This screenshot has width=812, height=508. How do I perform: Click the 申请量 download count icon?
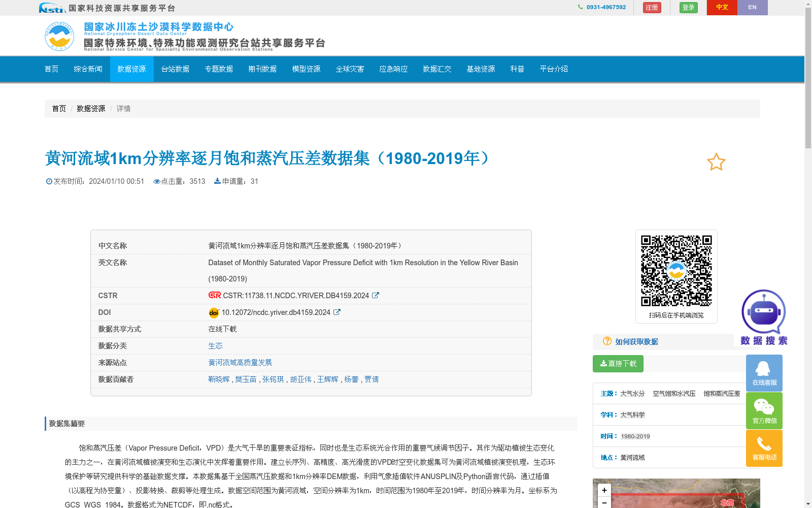point(217,181)
